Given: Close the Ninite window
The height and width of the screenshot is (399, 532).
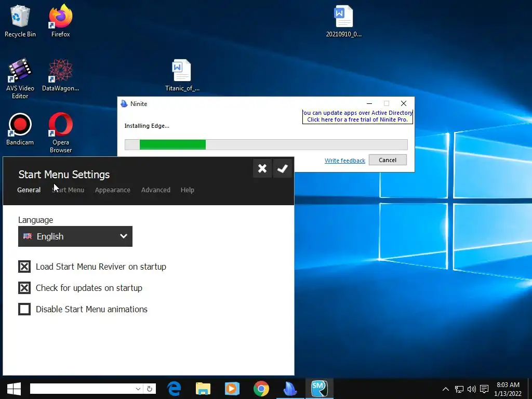Looking at the screenshot, I should [x=403, y=103].
